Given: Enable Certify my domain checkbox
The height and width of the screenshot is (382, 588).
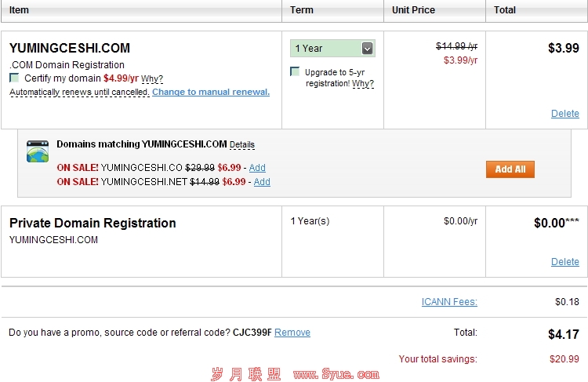Looking at the screenshot, I should pyautogui.click(x=14, y=78).
